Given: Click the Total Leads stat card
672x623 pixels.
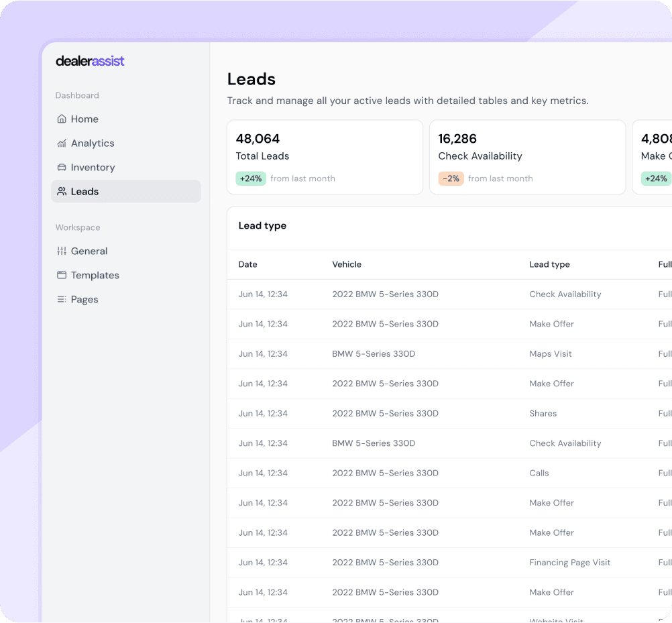Looking at the screenshot, I should (325, 157).
